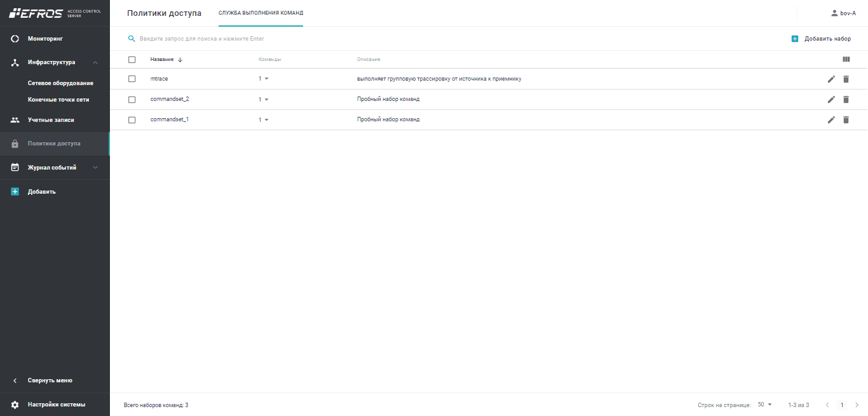Click Добавить in sidebar
868x416 pixels.
click(x=55, y=192)
